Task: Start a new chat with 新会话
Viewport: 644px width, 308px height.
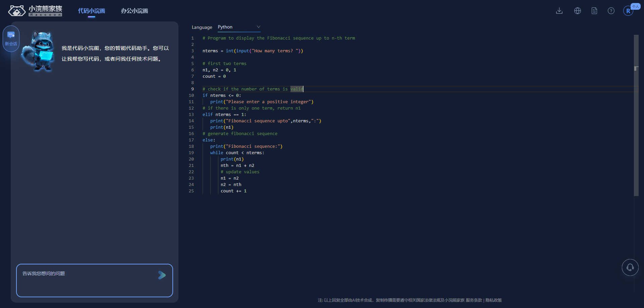Action: pos(11,39)
